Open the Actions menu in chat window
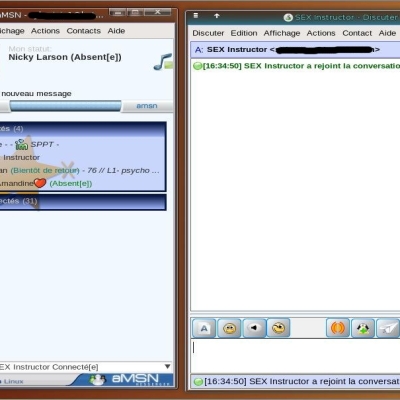Image resolution: width=400 pixels, height=400 pixels. (x=321, y=33)
